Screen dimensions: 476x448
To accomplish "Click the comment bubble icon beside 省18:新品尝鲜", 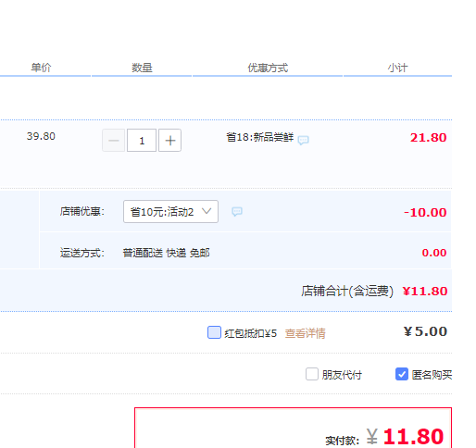I will point(303,140).
